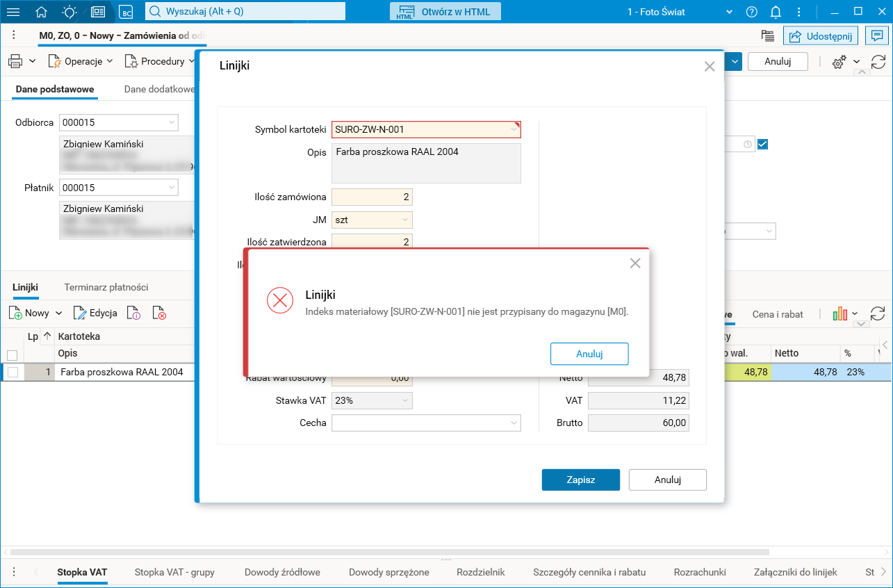893x588 pixels.
Task: Open the 1 - Foto Świat company dropdown
Action: [x=680, y=12]
